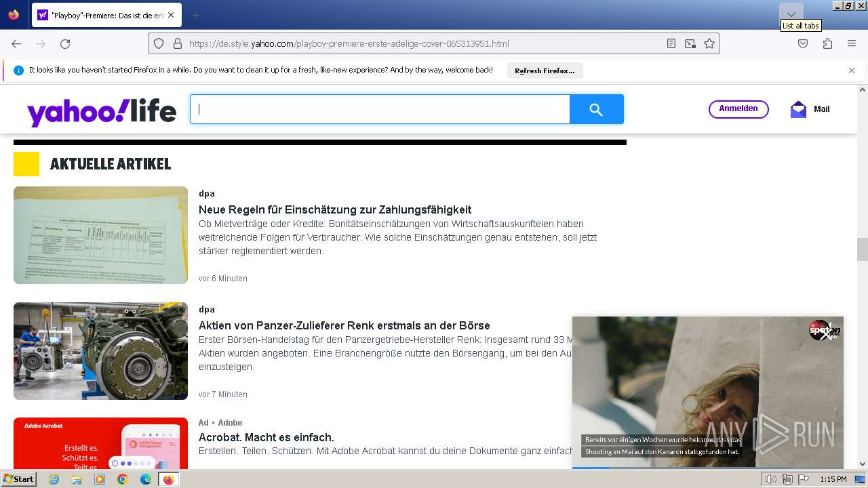Open article 'Aktien von Panzer-Zulieferer Renk erstmals an der Börse'
The height and width of the screenshot is (488, 868).
tap(344, 326)
